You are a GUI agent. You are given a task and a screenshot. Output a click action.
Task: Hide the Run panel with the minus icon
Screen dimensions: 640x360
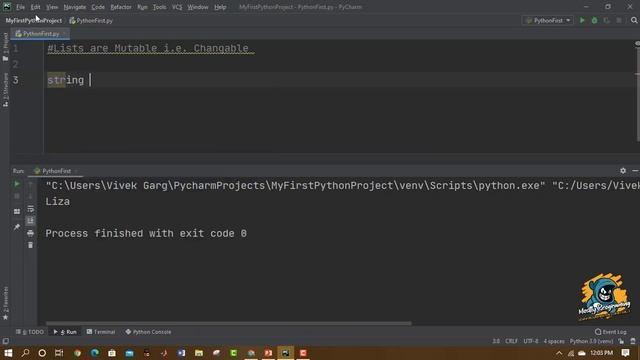635,171
